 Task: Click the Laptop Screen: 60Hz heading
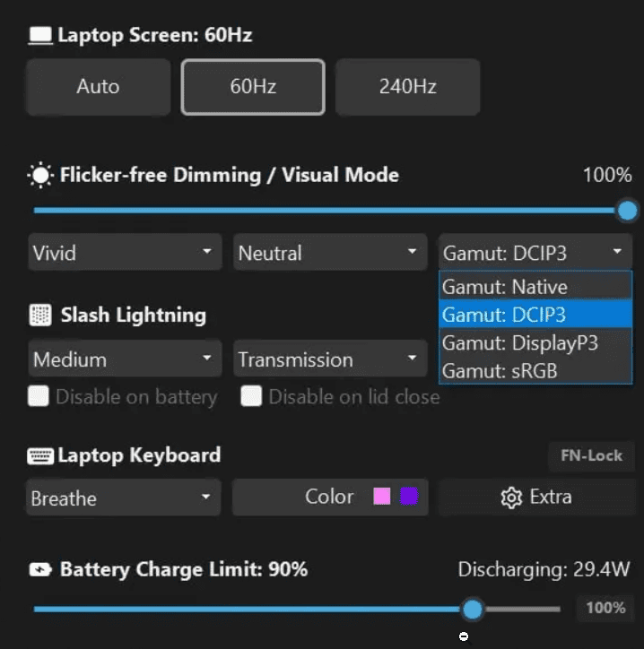pos(155,35)
